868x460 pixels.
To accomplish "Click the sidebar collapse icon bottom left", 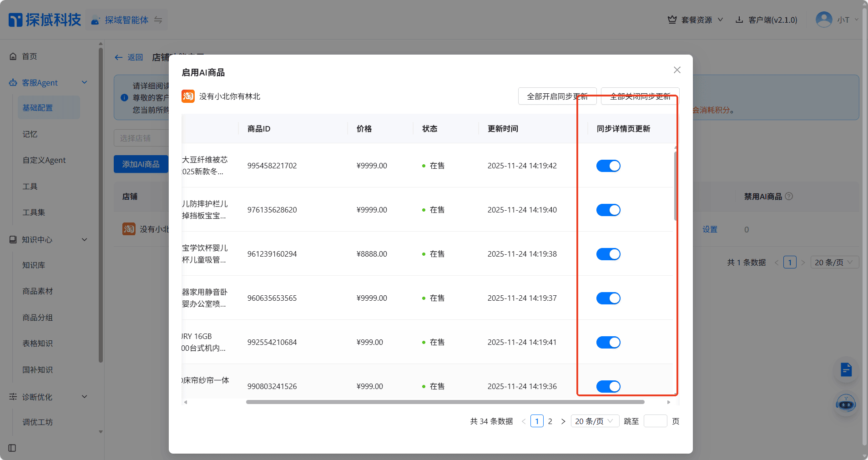I will pos(11,448).
